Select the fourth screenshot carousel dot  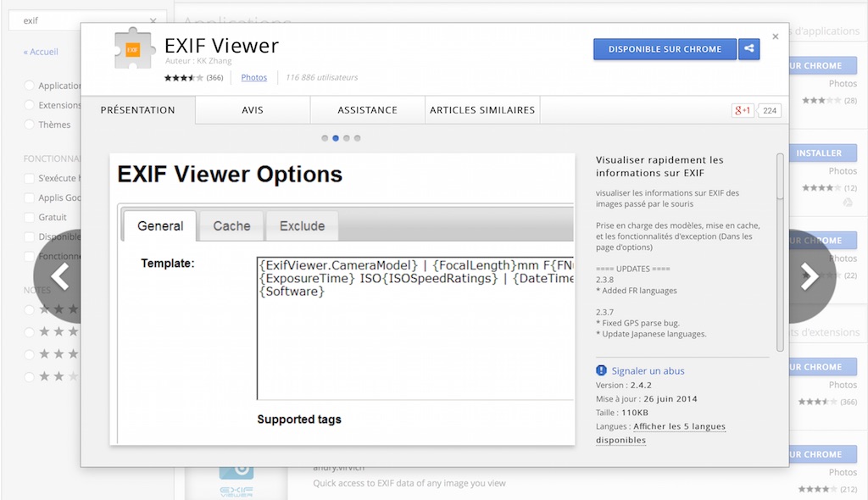[x=358, y=138]
